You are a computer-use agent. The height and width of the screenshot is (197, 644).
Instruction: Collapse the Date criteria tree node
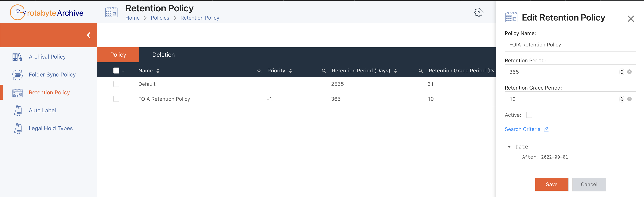509,147
